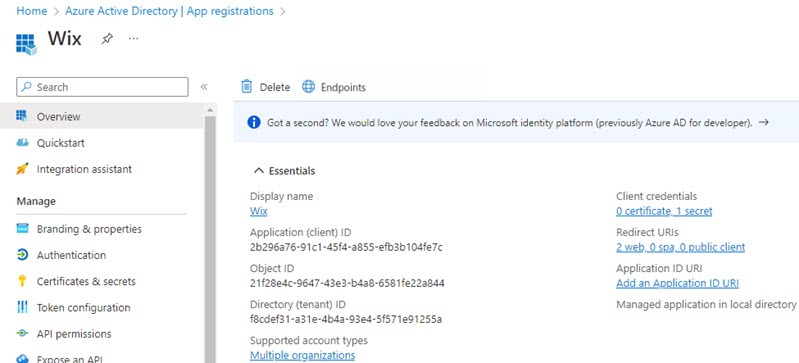
Task: Click the Overview grid icon
Action: 22,116
